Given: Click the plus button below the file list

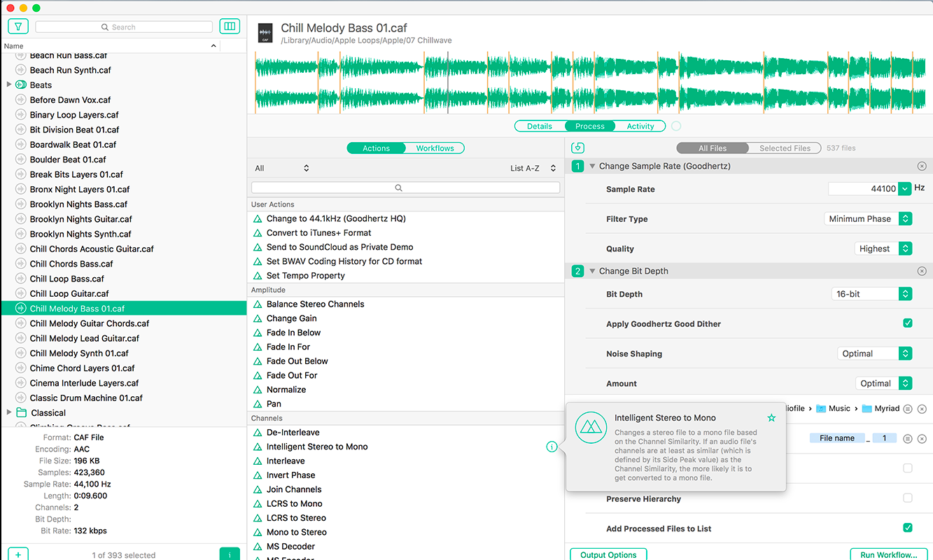Looking at the screenshot, I should (17, 554).
